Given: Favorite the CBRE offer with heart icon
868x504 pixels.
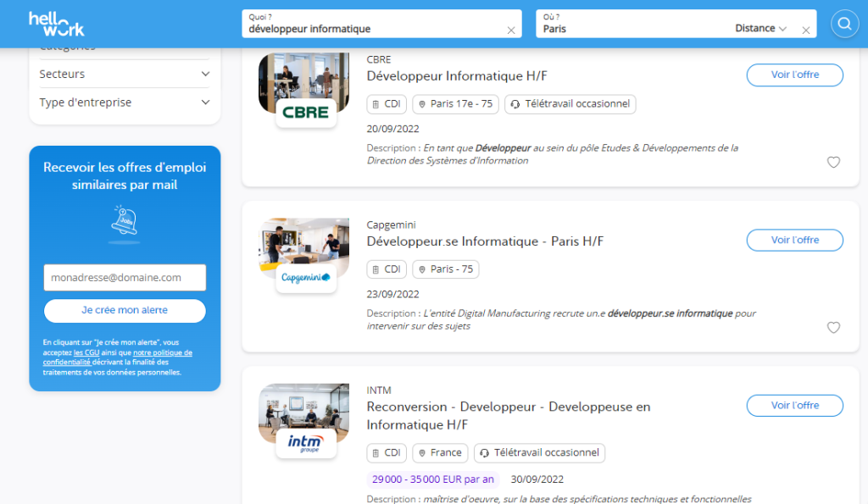Looking at the screenshot, I should (833, 162).
